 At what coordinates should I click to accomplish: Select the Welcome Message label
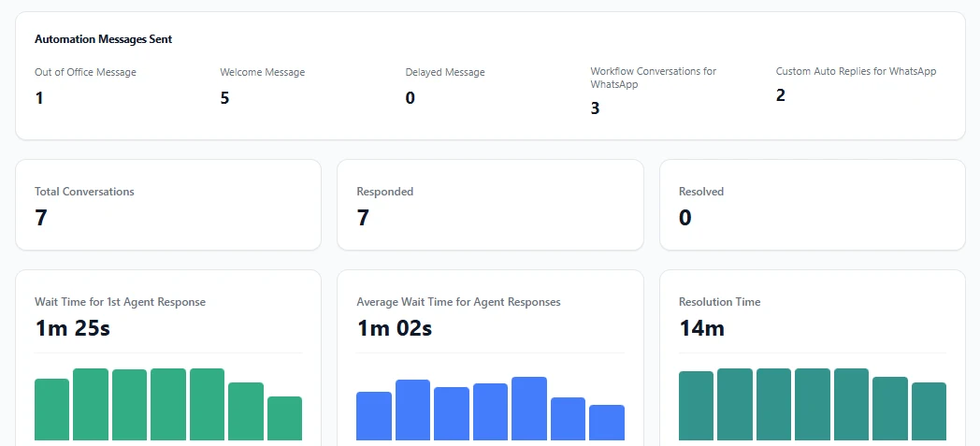[263, 72]
